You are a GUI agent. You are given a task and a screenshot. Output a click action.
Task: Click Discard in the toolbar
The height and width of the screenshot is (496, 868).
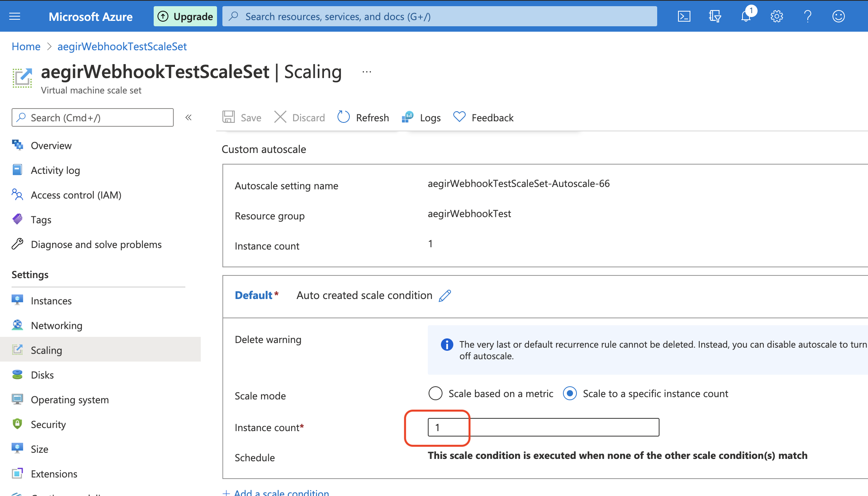point(299,117)
